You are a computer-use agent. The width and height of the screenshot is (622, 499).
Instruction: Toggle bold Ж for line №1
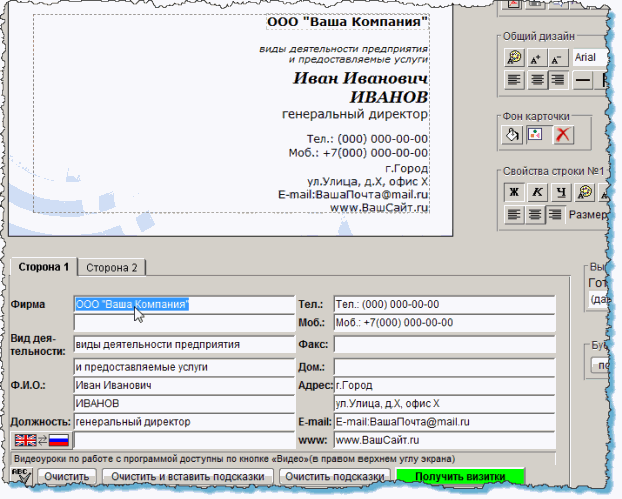[x=513, y=191]
